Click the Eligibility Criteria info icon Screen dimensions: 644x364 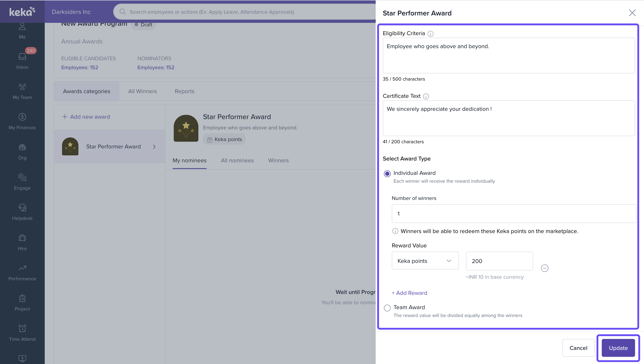pyautogui.click(x=430, y=34)
